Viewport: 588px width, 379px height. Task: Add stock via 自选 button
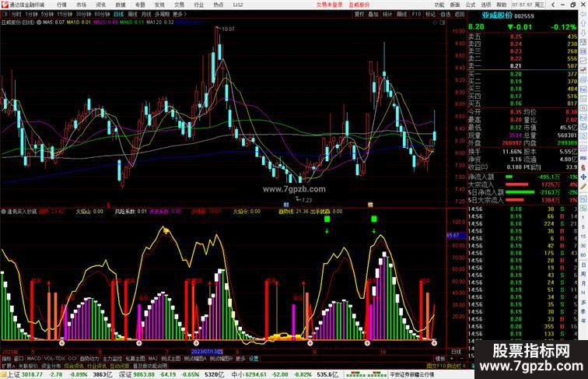[x=445, y=14]
